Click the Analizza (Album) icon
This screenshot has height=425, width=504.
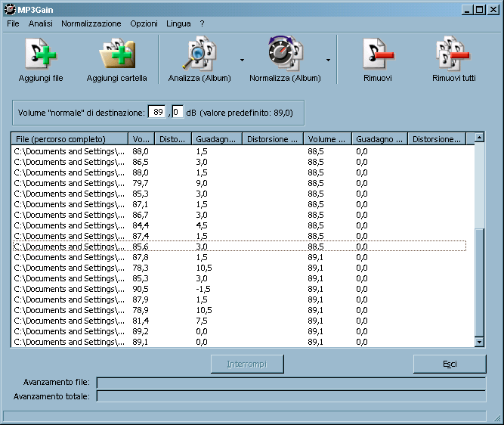pos(199,56)
